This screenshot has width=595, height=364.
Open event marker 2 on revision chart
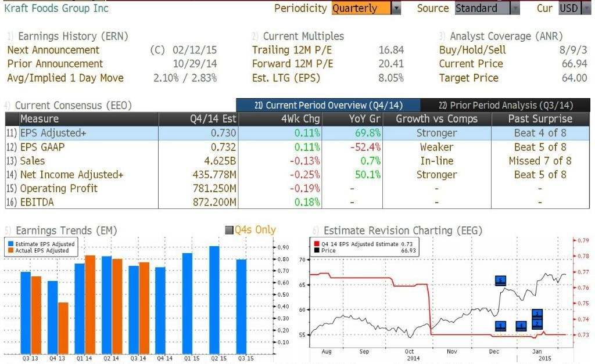click(537, 323)
